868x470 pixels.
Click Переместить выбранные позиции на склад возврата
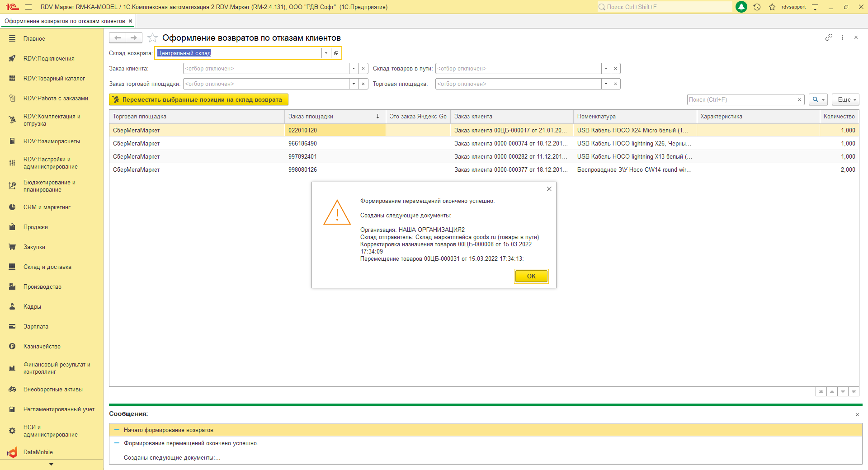point(198,100)
